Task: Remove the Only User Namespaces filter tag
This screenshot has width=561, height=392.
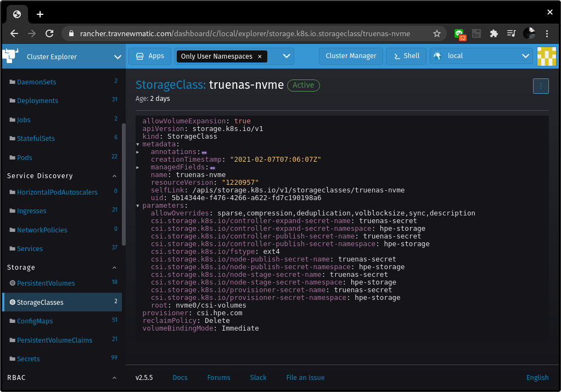Action: [x=260, y=56]
